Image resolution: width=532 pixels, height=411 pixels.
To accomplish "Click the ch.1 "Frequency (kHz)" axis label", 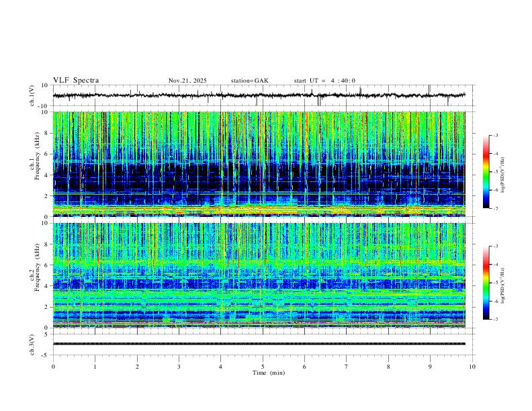I will [x=37, y=156].
